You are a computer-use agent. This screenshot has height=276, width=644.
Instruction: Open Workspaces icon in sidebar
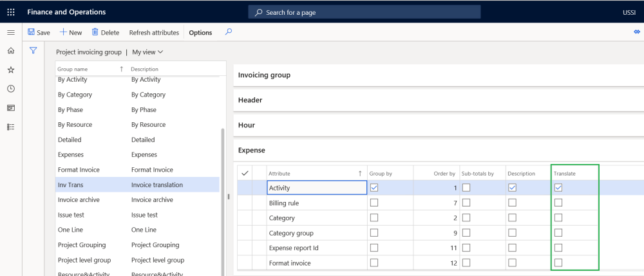[x=11, y=107]
